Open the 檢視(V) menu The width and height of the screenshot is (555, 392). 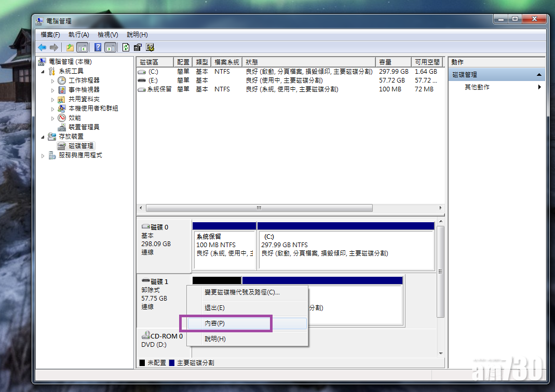(107, 34)
